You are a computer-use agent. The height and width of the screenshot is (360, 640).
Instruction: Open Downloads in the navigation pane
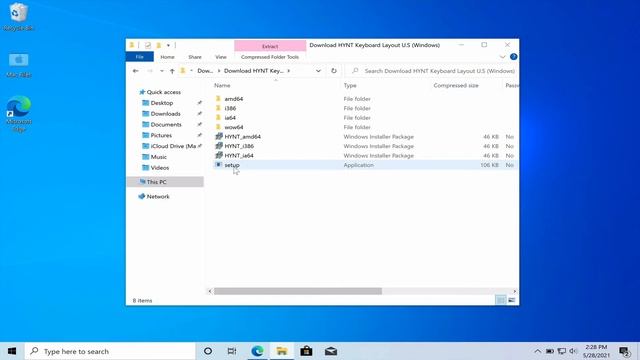165,113
